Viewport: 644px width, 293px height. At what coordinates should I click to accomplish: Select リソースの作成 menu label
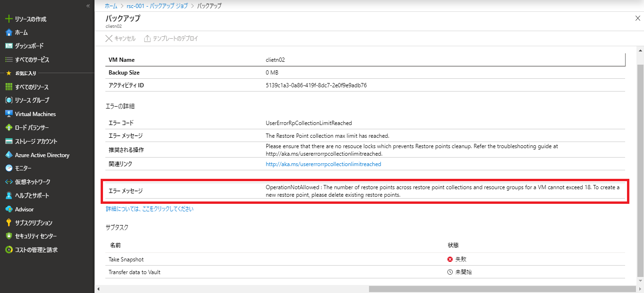[31, 19]
